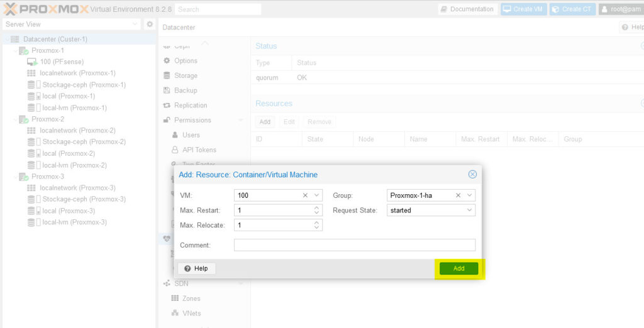The height and width of the screenshot is (328, 644).
Task: Select node Proxmox-3 in the tree
Action: pyautogui.click(x=48, y=177)
